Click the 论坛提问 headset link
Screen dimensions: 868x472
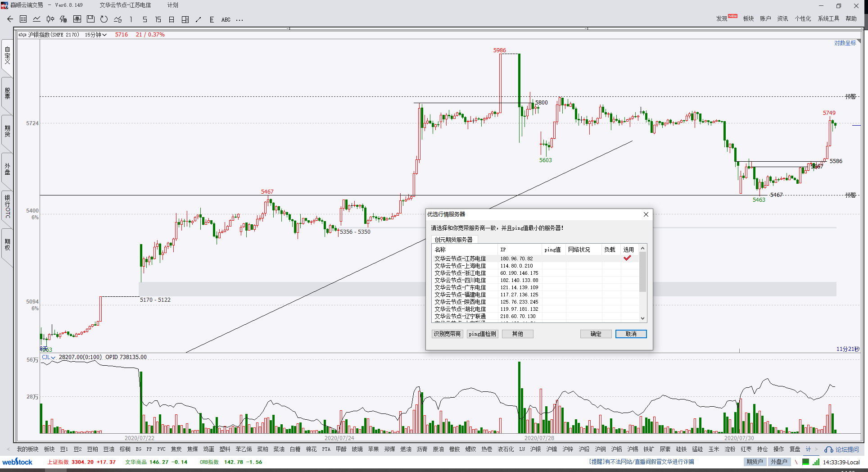tap(841, 449)
